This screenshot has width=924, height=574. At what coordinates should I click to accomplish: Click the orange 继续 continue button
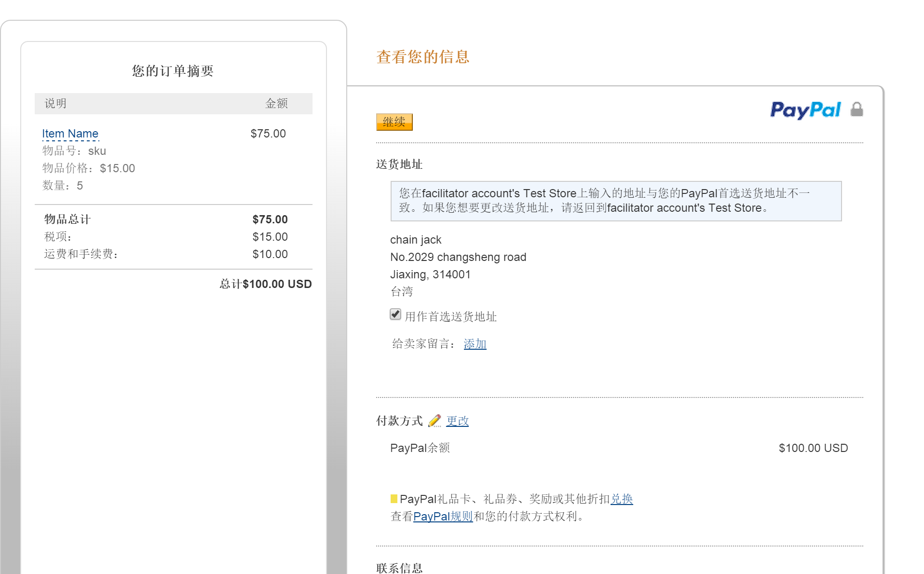pos(394,122)
